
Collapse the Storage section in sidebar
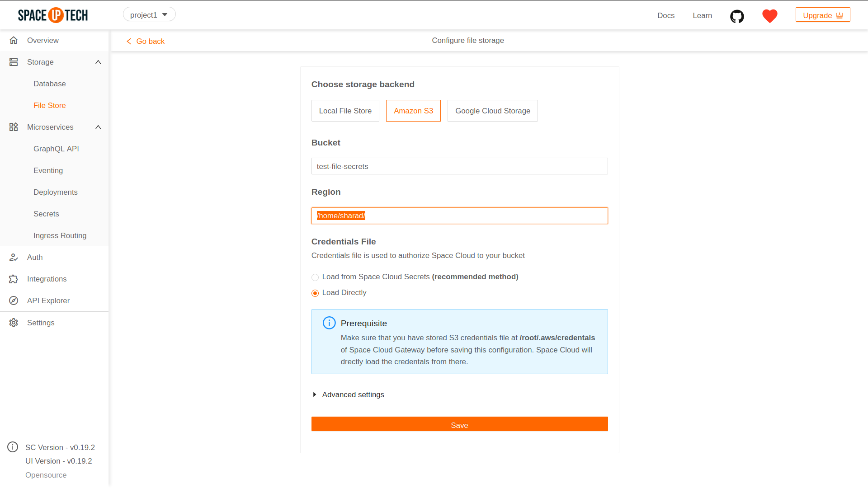(98, 62)
